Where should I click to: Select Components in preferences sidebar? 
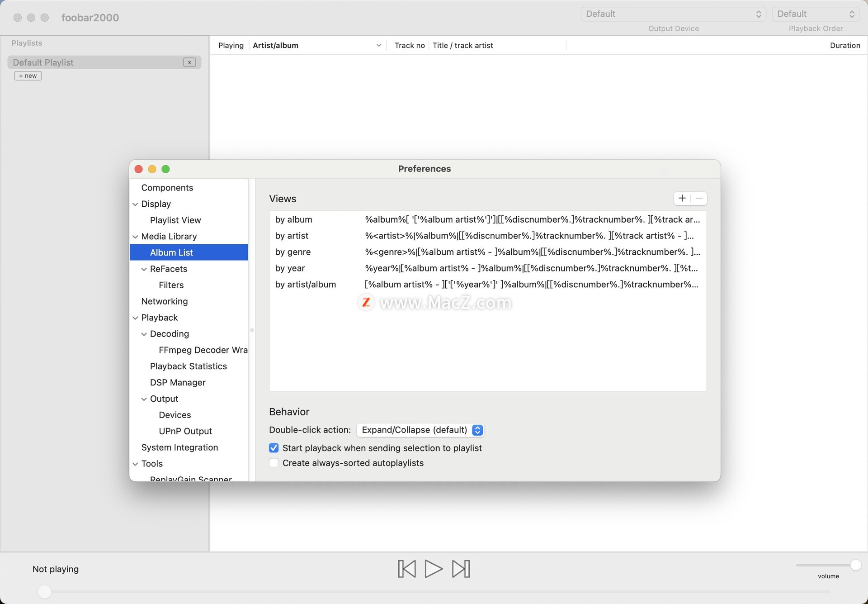click(x=167, y=188)
